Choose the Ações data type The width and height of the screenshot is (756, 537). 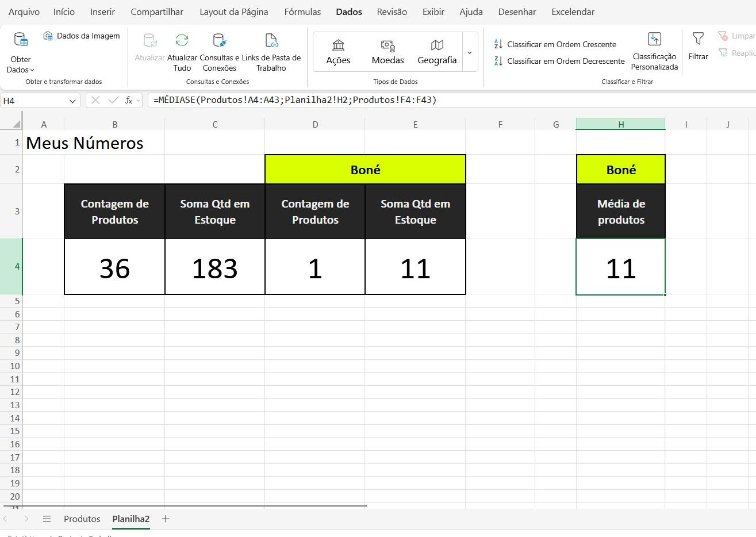(338, 52)
